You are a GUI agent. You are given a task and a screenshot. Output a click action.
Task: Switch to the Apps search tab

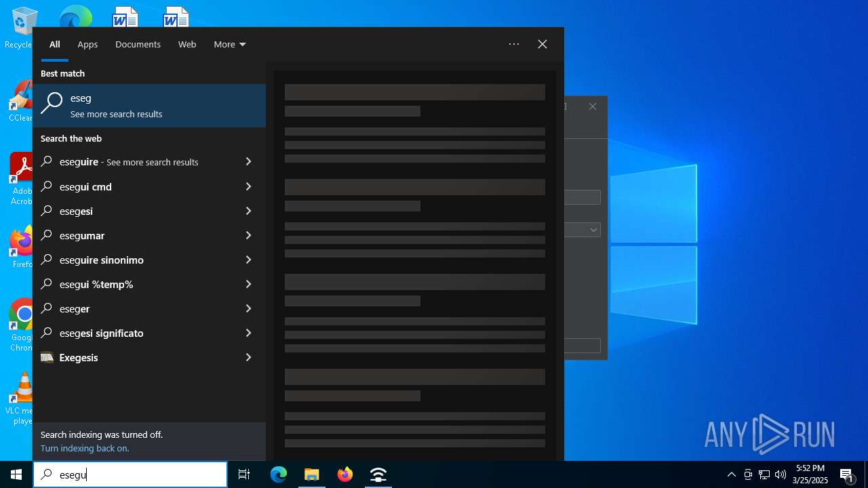coord(87,44)
